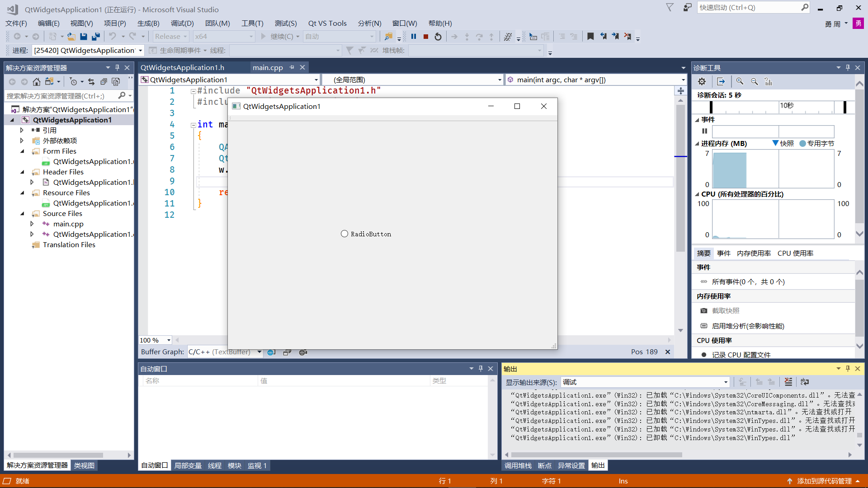
Task: Open notifications flag in title bar
Action: [x=670, y=7]
